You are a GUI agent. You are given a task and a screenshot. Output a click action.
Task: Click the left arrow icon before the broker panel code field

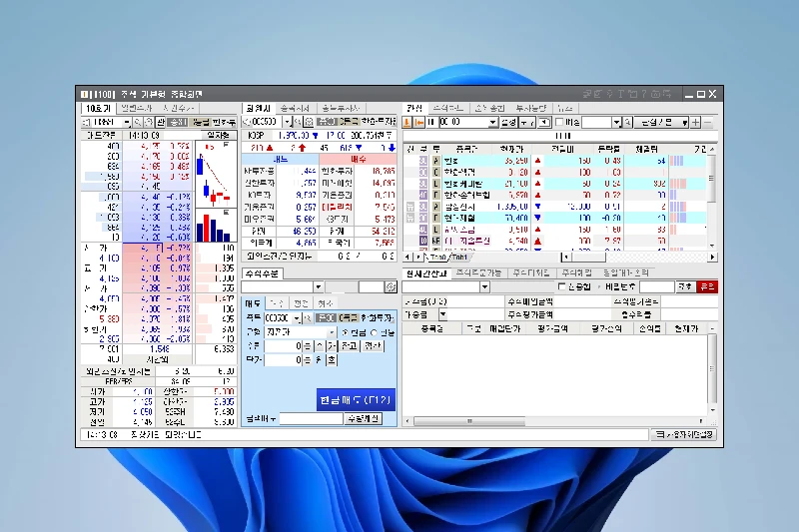pos(247,122)
